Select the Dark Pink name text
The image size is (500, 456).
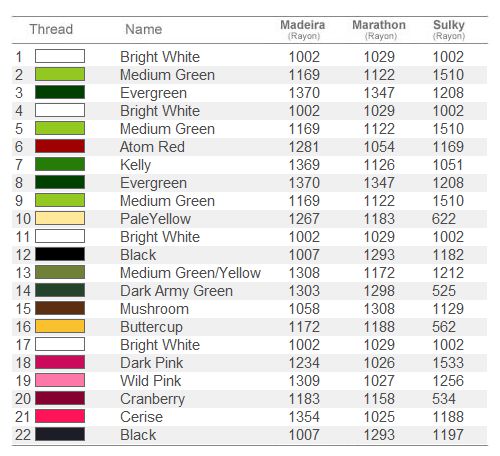(152, 363)
